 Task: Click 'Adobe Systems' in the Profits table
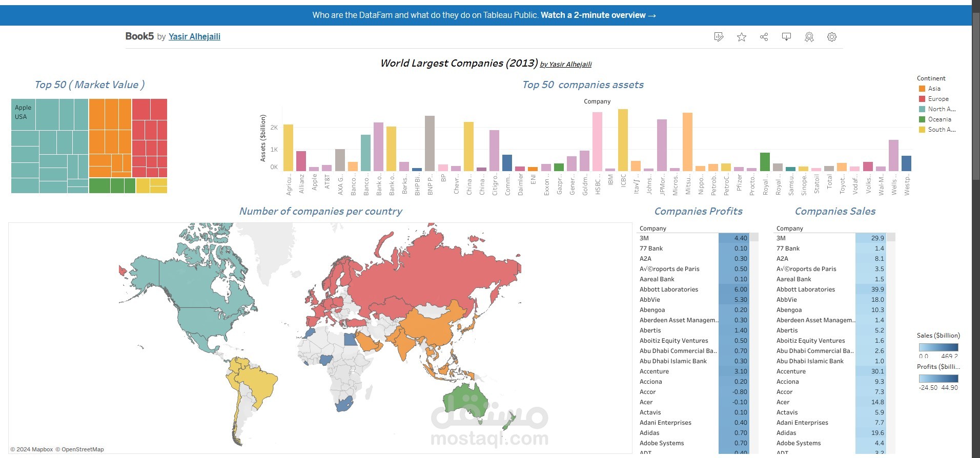661,443
